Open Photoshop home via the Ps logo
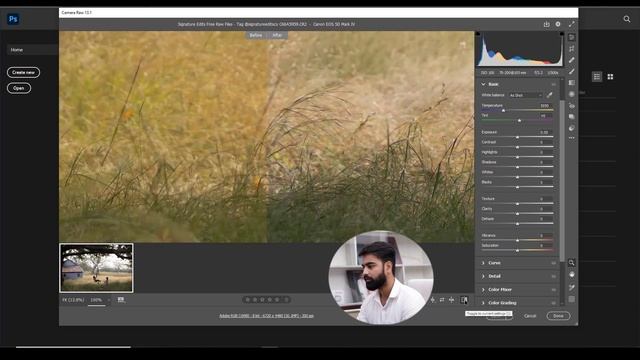The height and width of the screenshot is (360, 640). coord(13,19)
